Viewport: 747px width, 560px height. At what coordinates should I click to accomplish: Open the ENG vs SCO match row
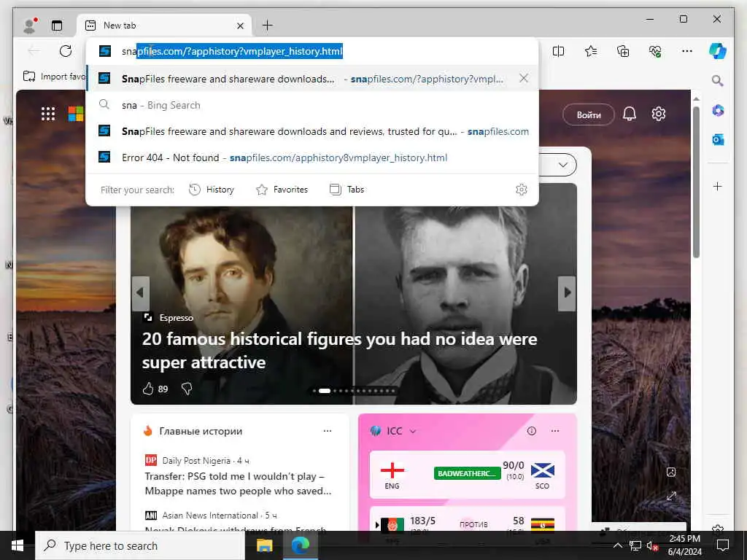point(468,475)
